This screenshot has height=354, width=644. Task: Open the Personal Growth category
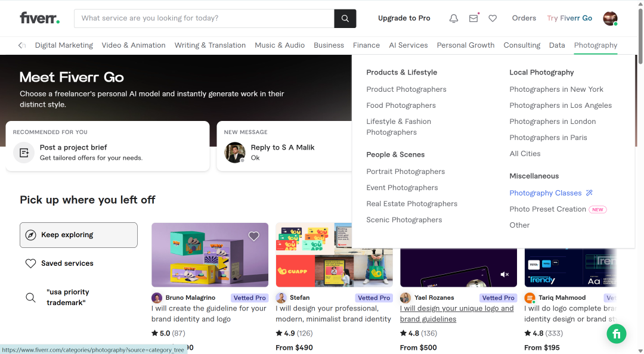(465, 45)
